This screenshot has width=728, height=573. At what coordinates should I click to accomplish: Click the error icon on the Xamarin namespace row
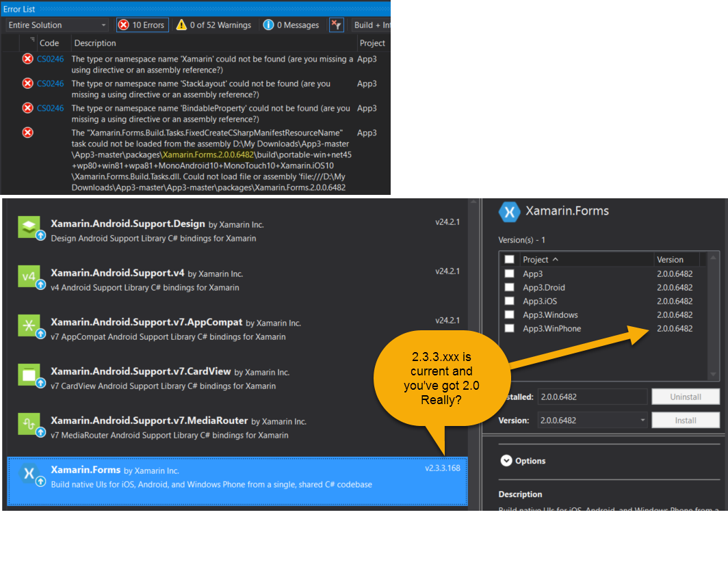[28, 59]
